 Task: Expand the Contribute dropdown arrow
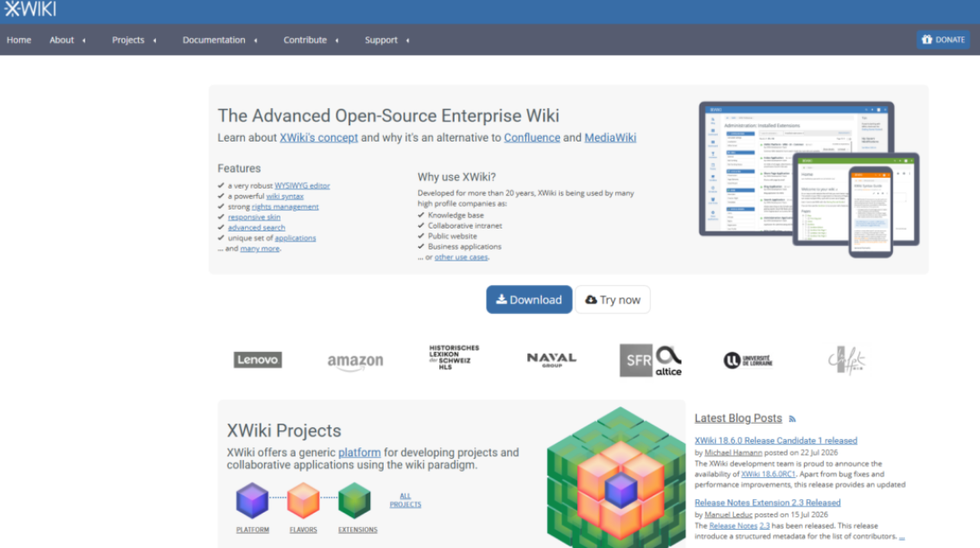[337, 41]
